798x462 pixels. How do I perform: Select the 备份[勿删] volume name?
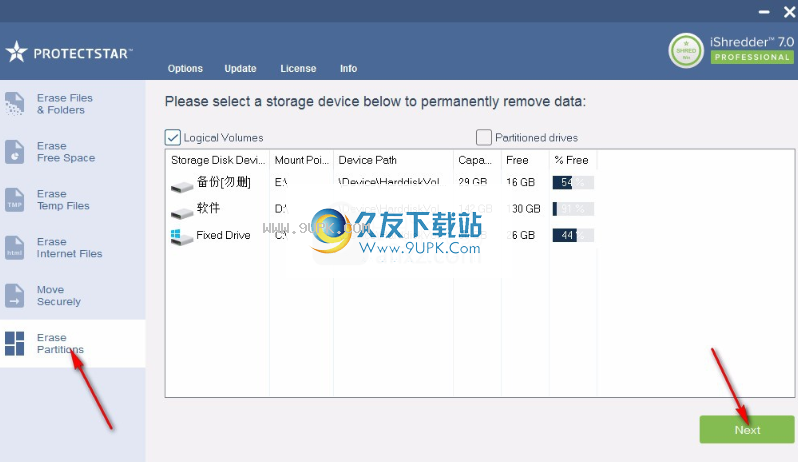tap(223, 182)
